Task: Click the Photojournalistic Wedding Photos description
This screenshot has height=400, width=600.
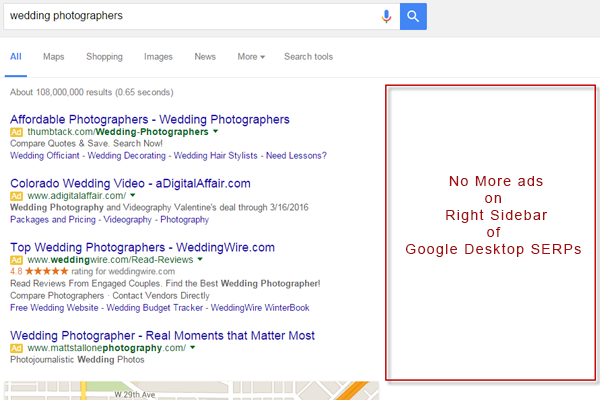Action: [x=77, y=360]
